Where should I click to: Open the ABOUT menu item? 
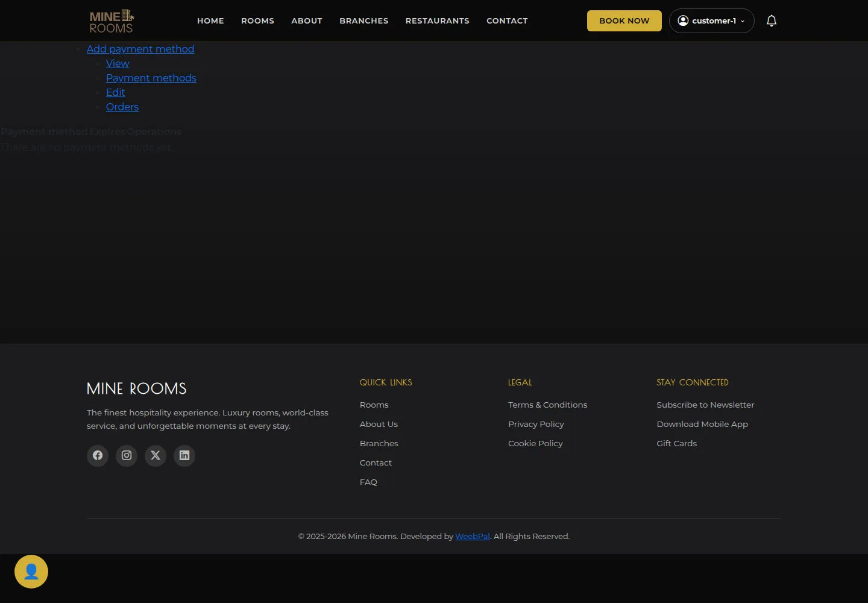(x=307, y=21)
